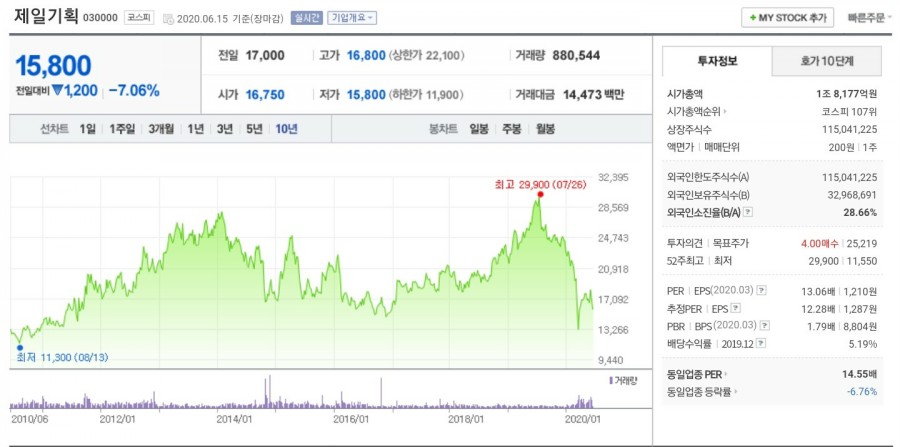Show the 주봉 candlestick chart

[511, 129]
